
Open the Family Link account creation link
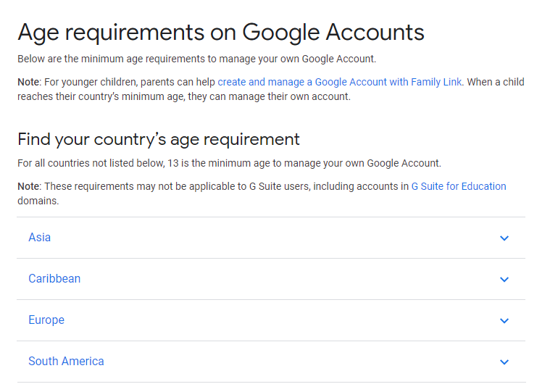(339, 82)
